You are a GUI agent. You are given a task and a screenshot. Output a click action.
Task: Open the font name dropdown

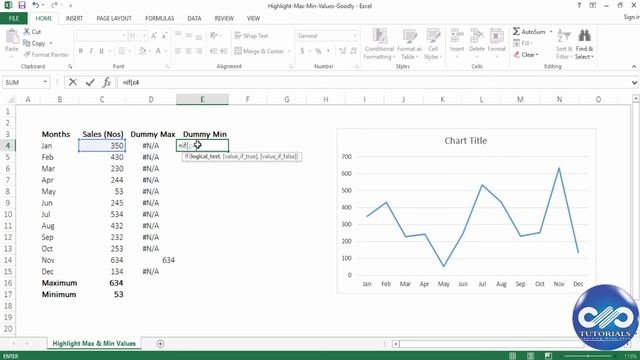pos(124,36)
